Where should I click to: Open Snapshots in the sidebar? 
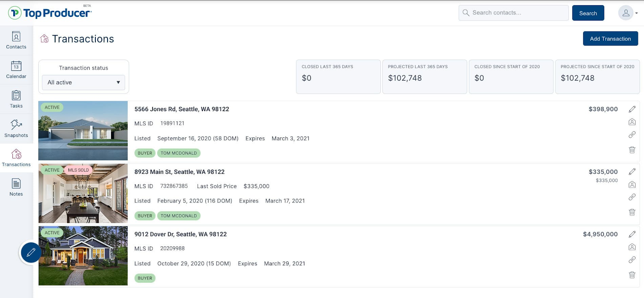[16, 128]
